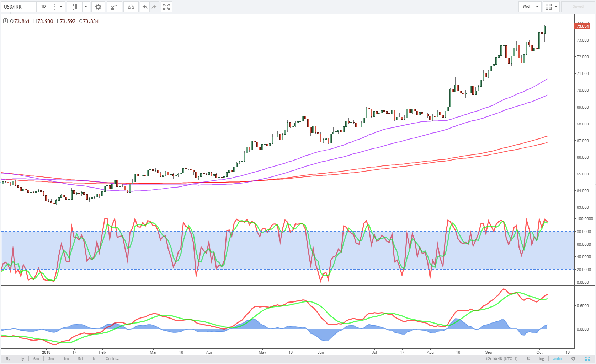596x364 pixels.
Task: Select the 1D interval button
Action: tap(43, 7)
